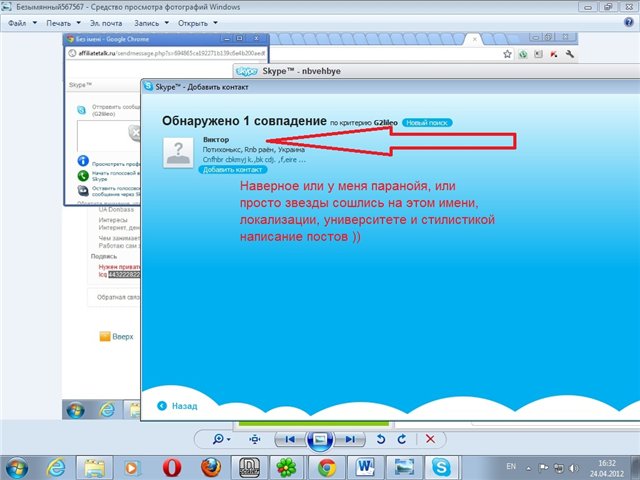Launch Firefox from the taskbar
Image resolution: width=640 pixels, height=480 pixels.
(x=210, y=466)
